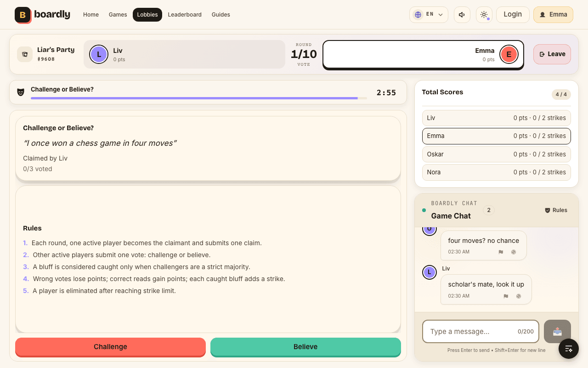Viewport: 588px width, 368px height.
Task: Block sender of 'scholar's mate' message
Action: point(519,296)
